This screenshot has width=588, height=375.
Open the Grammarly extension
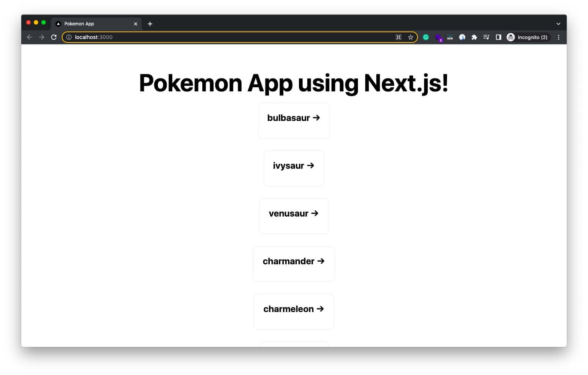[426, 37]
